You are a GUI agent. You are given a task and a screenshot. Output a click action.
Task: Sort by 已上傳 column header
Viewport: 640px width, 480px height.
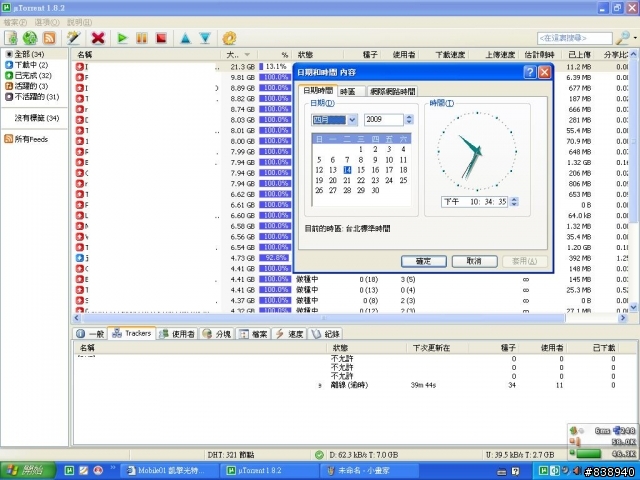[x=579, y=55]
